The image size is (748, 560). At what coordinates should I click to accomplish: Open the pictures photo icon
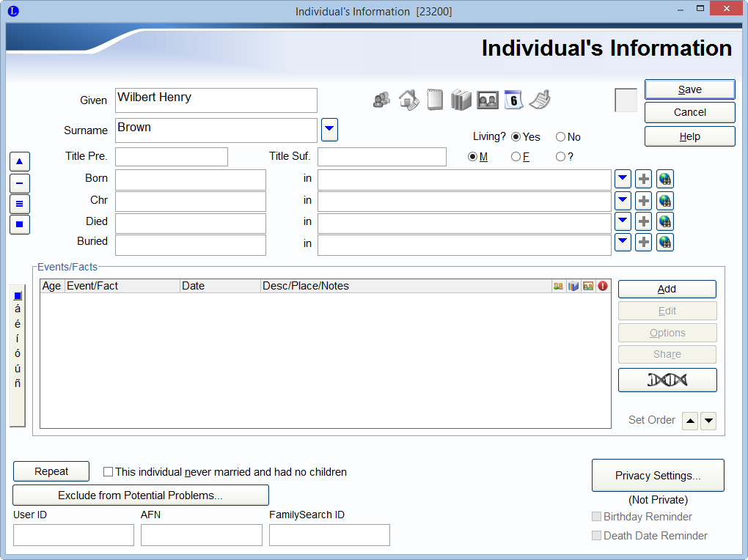488,100
